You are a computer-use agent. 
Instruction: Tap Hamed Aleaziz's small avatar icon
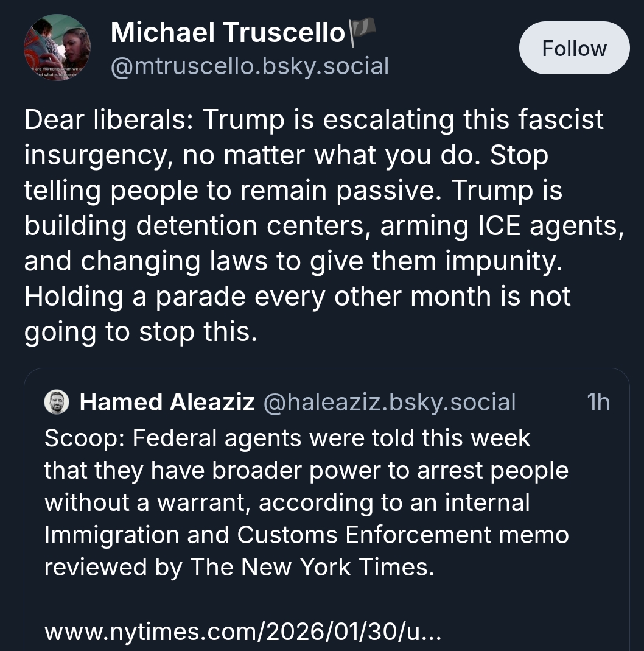coord(57,402)
